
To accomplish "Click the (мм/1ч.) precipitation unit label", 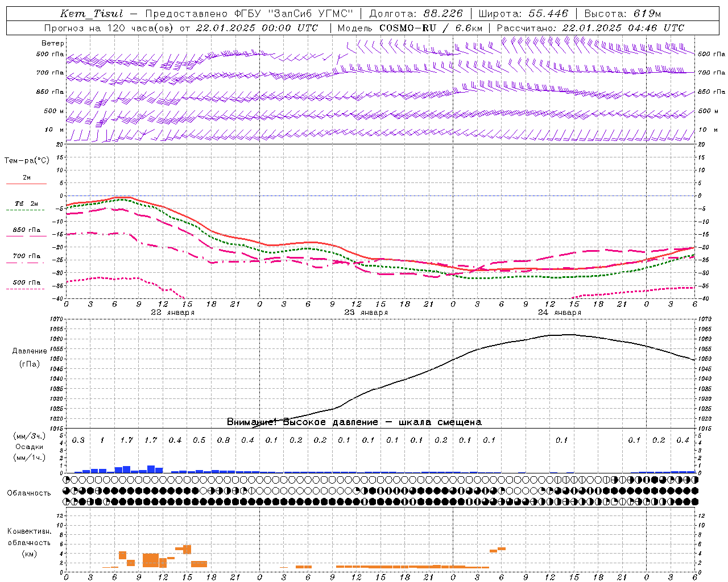I will coord(30,458).
